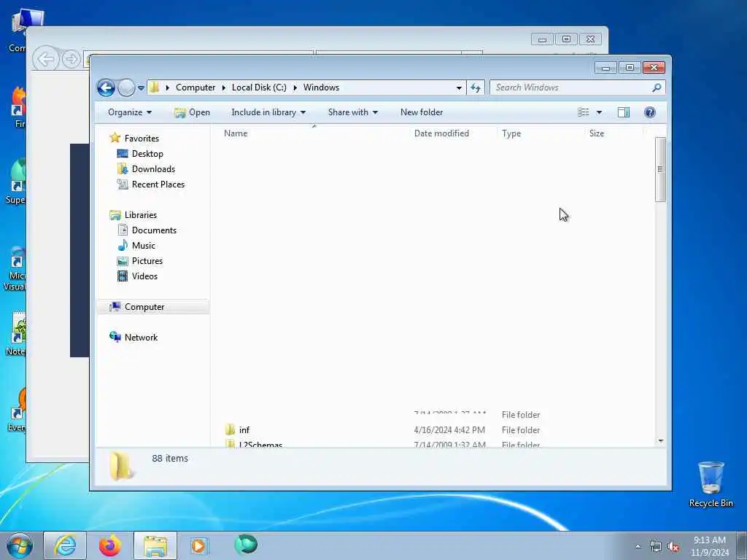Click the 4/16/2024 4:42 PM date cell

[x=449, y=430]
